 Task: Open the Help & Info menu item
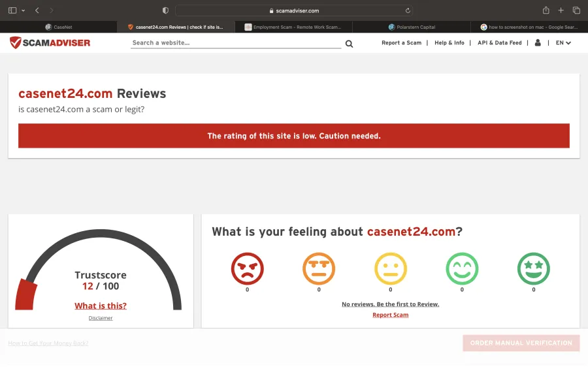(x=449, y=42)
